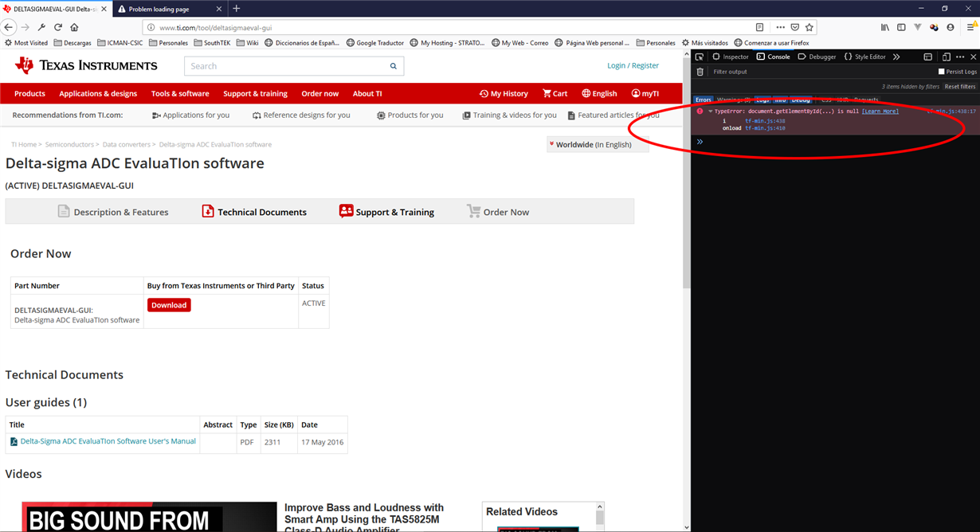The height and width of the screenshot is (532, 980).
Task: Click the Learn More link in console error
Action: pos(880,111)
